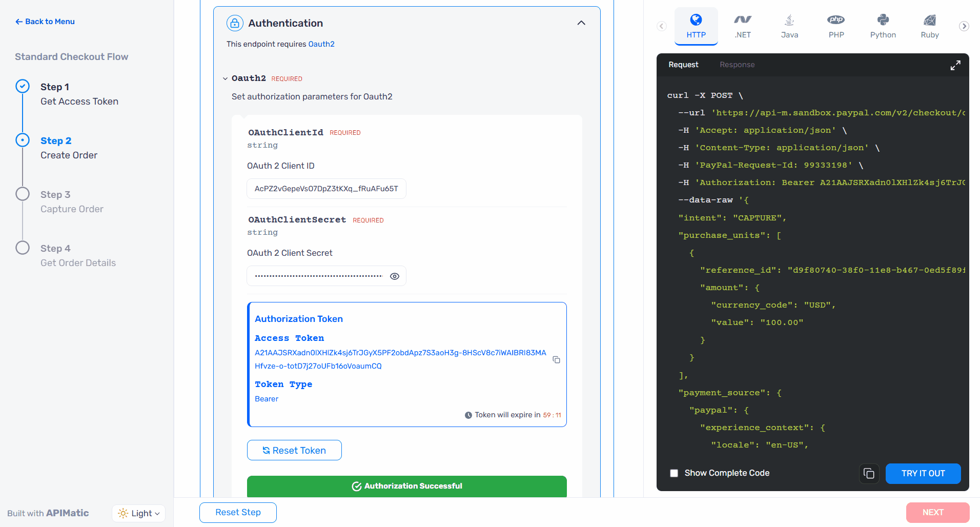The height and width of the screenshot is (527, 980).
Task: Choose PHP code samples
Action: (835, 26)
